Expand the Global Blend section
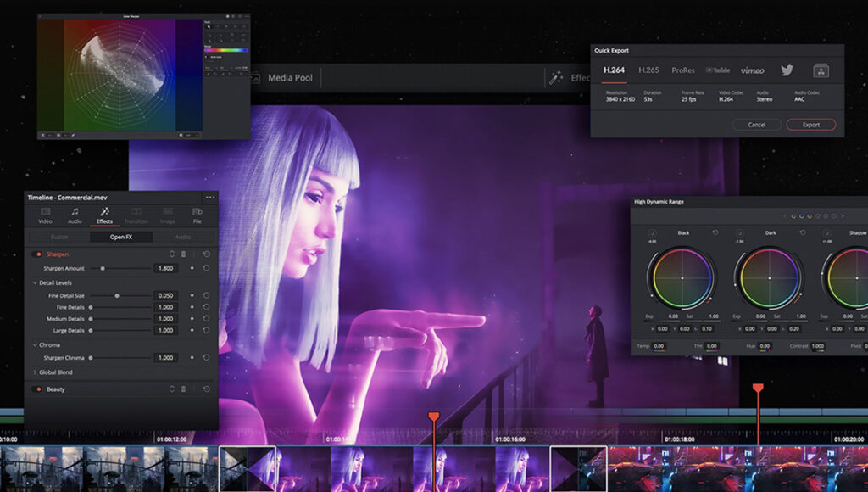868x492 pixels. (x=35, y=372)
